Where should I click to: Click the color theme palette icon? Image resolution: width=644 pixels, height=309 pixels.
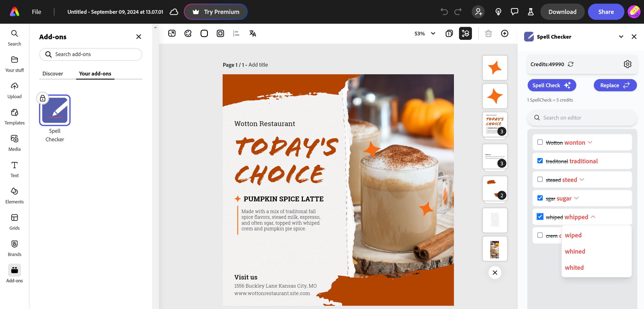pos(188,33)
